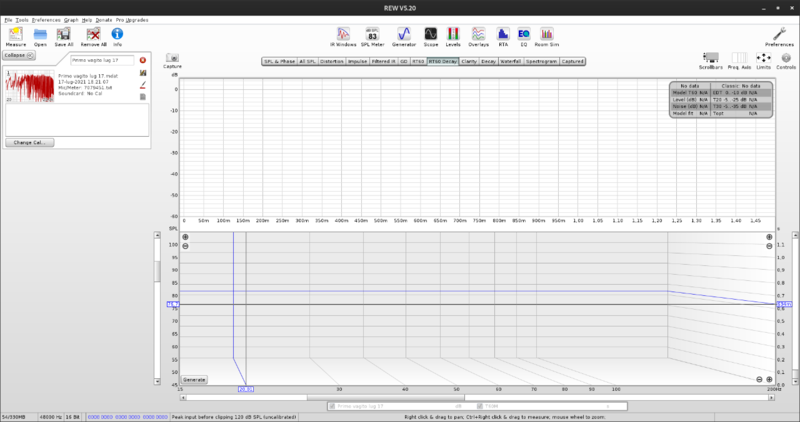Show the graph Controls panel
This screenshot has width=800, height=422.
pos(786,60)
